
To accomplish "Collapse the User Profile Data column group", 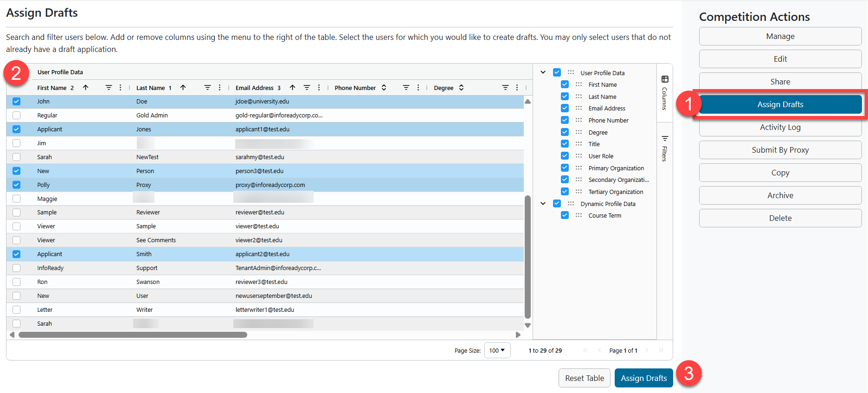I will 543,72.
